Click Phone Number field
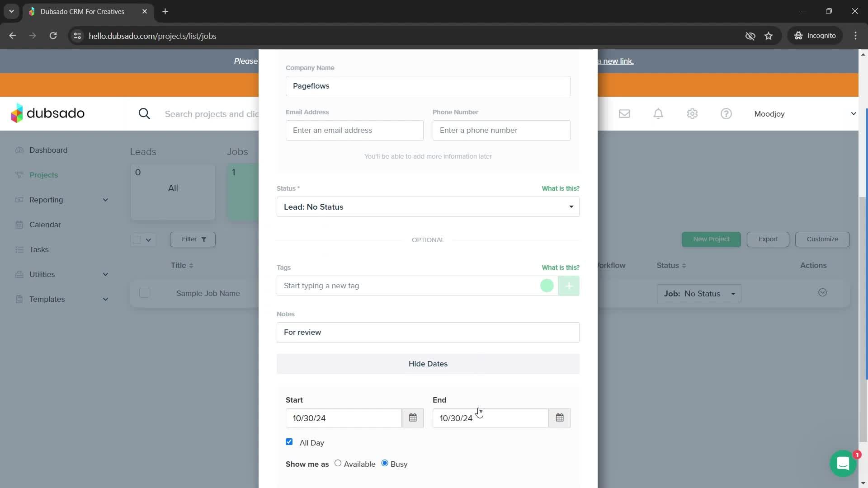The height and width of the screenshot is (488, 868). coord(501,130)
